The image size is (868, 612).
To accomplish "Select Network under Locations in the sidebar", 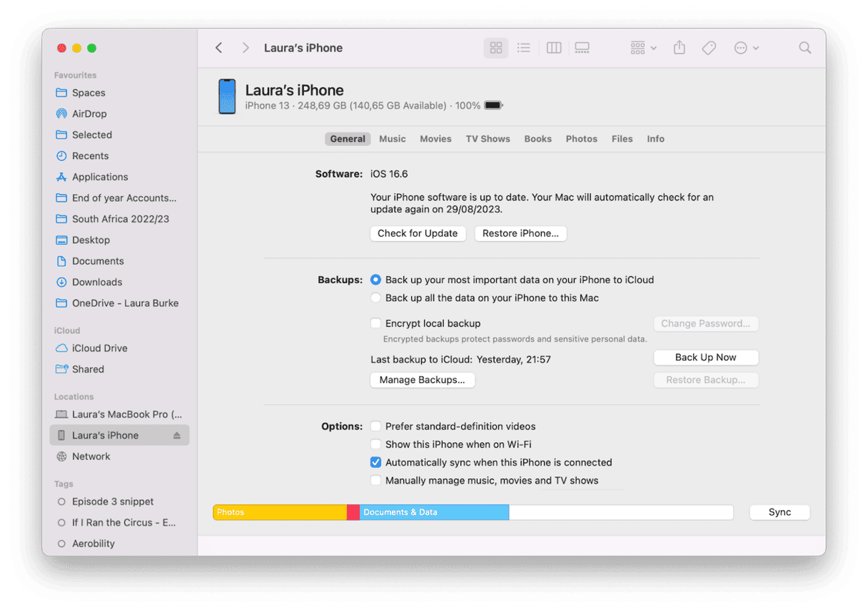I will [x=91, y=456].
